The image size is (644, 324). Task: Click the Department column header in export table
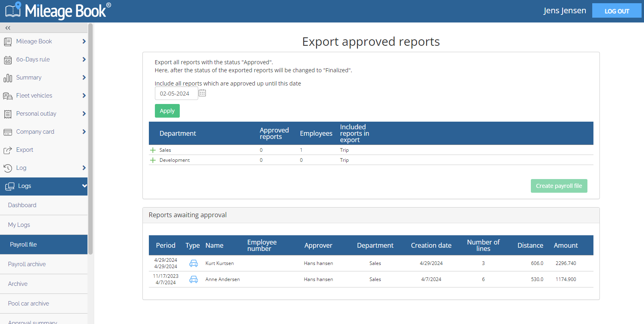click(x=178, y=133)
